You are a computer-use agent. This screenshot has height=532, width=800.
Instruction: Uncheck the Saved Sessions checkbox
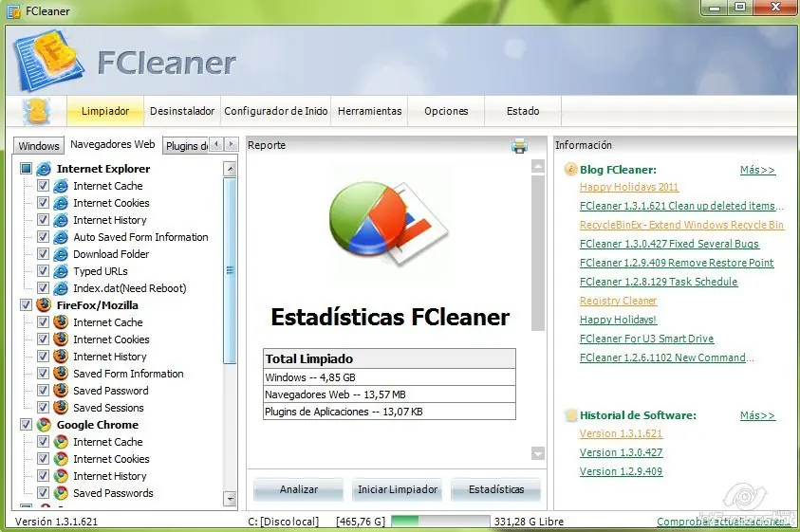(x=43, y=408)
